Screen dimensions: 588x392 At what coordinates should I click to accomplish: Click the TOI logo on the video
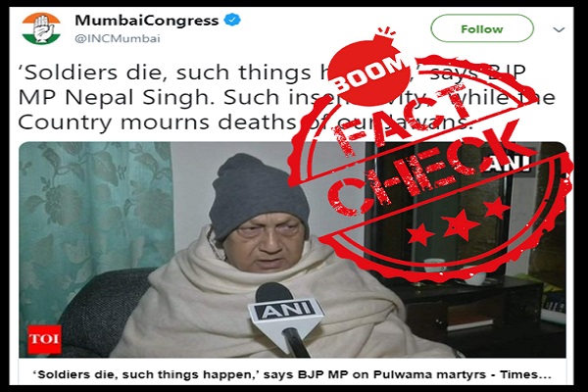tap(44, 339)
